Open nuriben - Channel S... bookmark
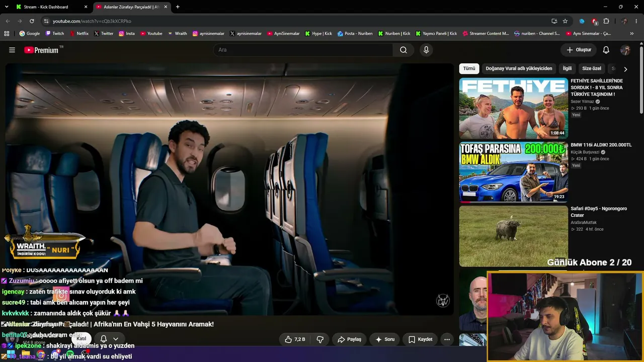 click(537, 34)
